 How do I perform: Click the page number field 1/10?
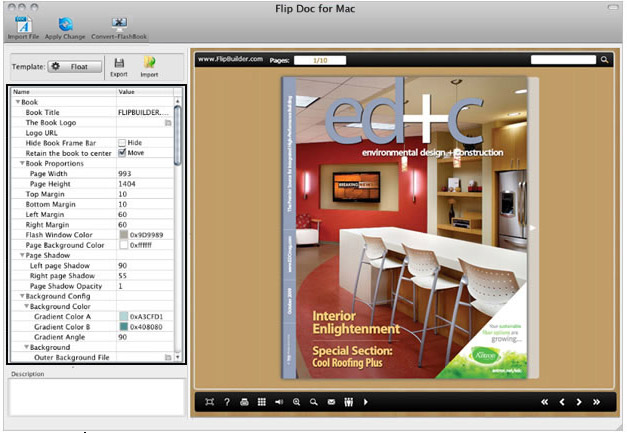320,60
